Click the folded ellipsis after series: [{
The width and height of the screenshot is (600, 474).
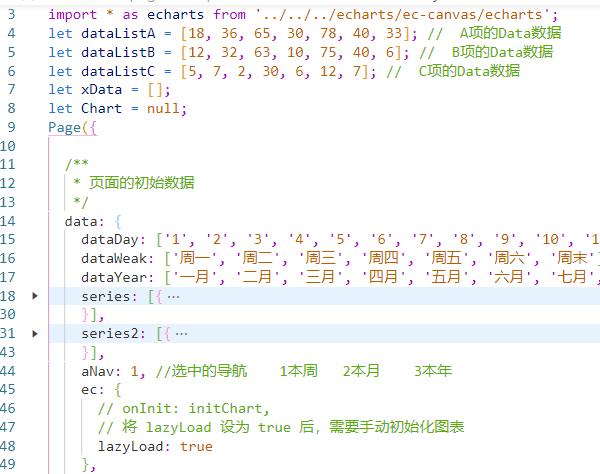173,296
